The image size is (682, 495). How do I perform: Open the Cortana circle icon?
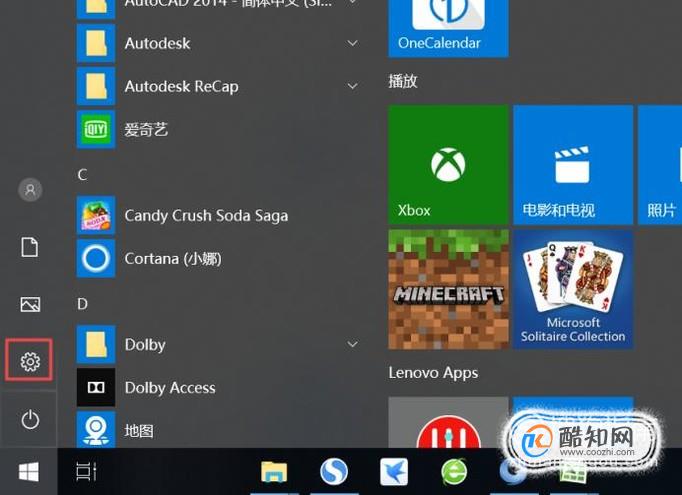(x=96, y=258)
